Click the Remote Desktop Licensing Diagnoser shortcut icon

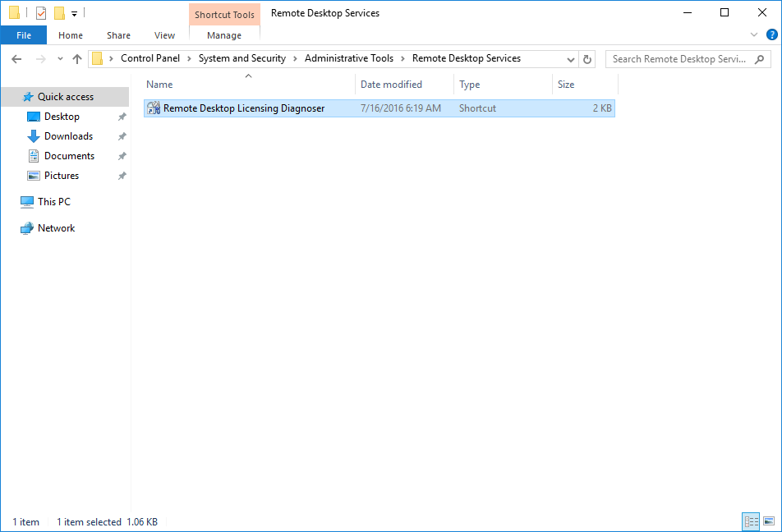click(x=154, y=108)
